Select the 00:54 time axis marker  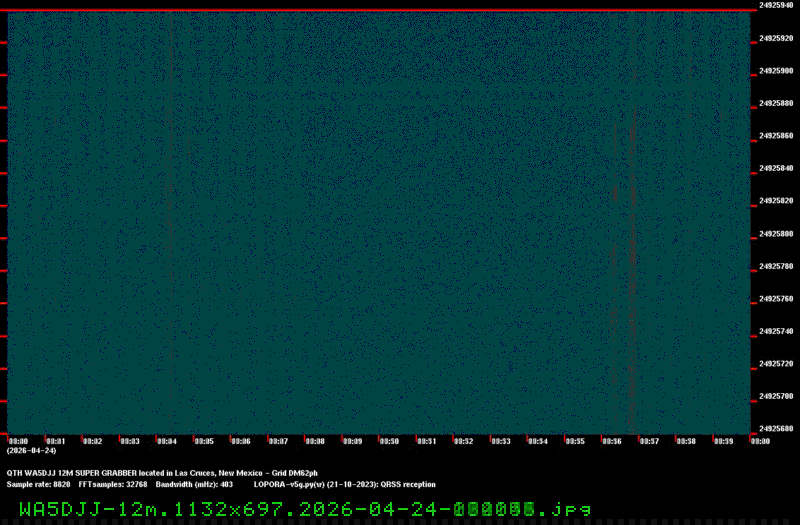coord(537,441)
